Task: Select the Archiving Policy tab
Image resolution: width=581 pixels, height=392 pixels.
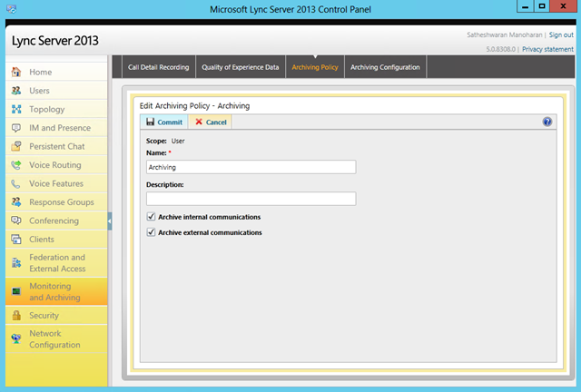Action: [x=315, y=67]
